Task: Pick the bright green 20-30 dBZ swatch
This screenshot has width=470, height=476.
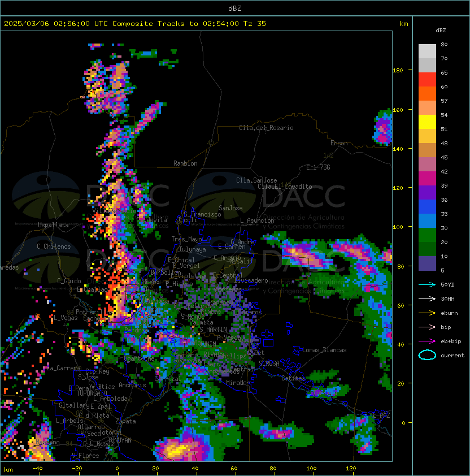Action: coord(427,235)
